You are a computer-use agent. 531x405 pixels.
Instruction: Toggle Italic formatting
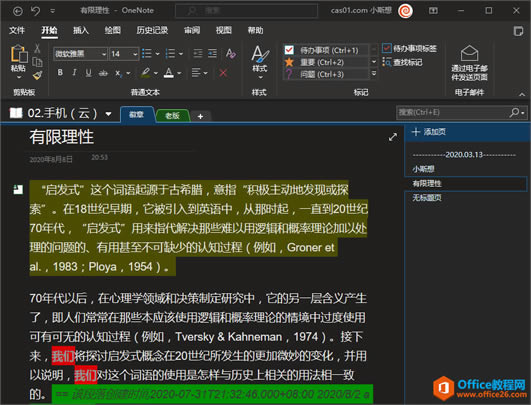pyautogui.click(x=74, y=72)
